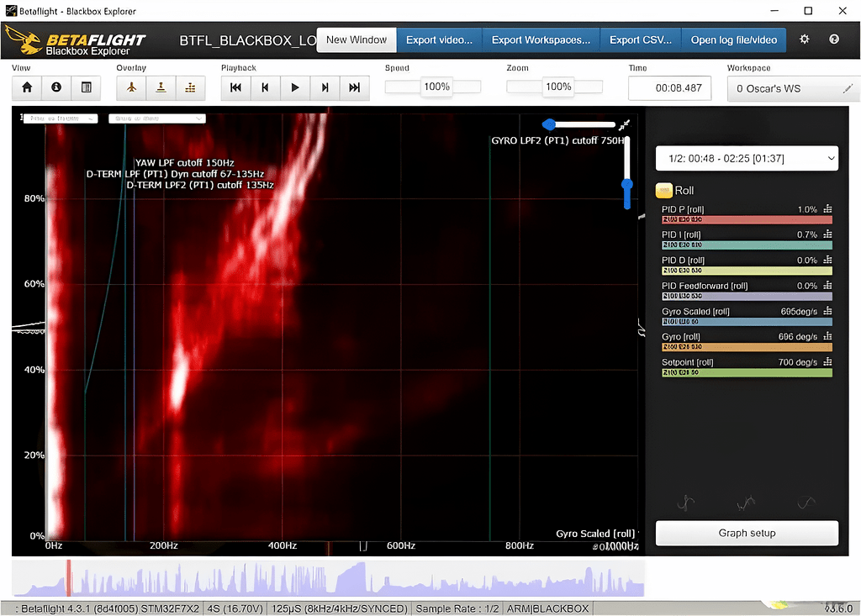This screenshot has width=861, height=616.
Task: Click Export video... button
Action: click(439, 40)
